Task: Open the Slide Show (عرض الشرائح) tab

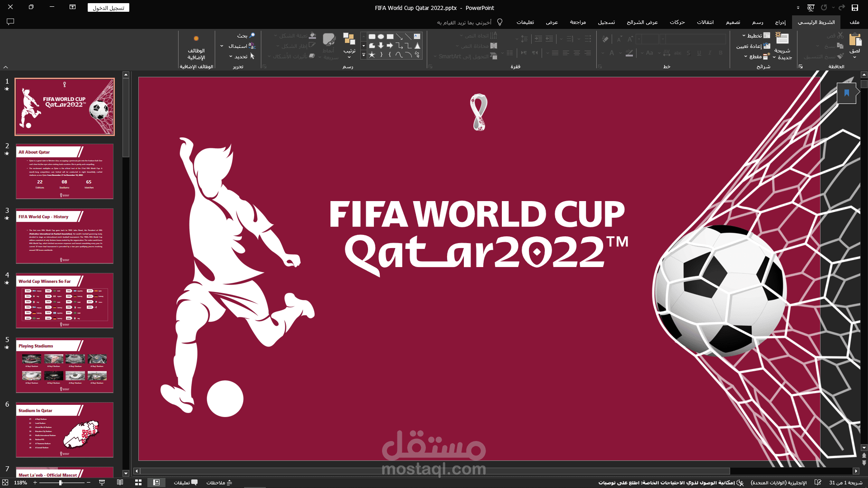Action: coord(642,22)
